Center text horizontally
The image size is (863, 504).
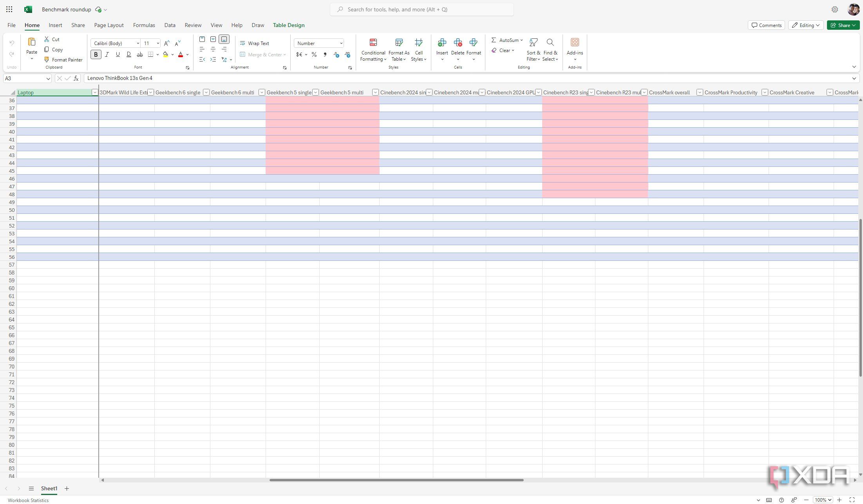[213, 49]
